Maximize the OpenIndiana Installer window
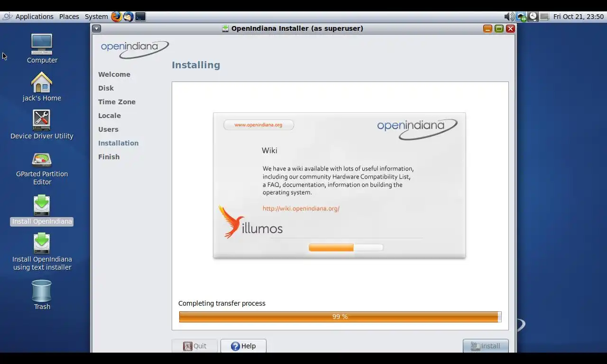607x364 pixels. tap(499, 28)
